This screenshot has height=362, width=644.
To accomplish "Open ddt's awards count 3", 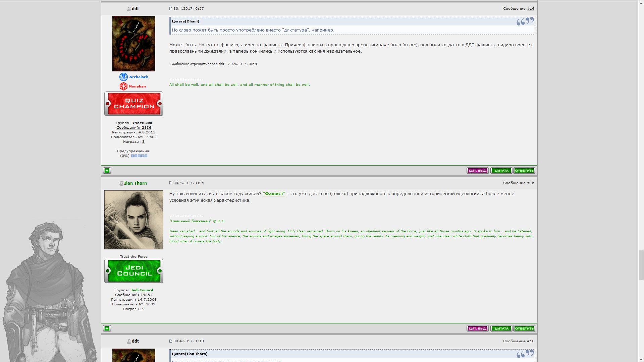I will pos(143,142).
